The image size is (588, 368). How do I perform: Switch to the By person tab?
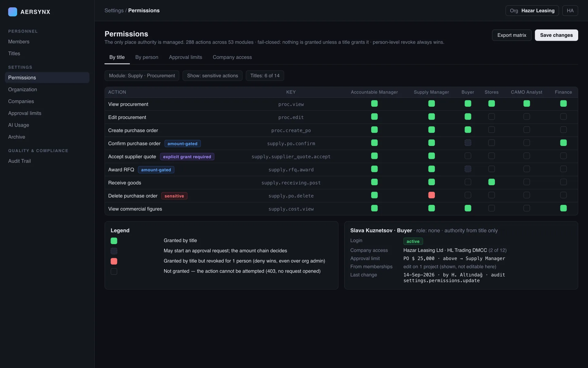[147, 57]
